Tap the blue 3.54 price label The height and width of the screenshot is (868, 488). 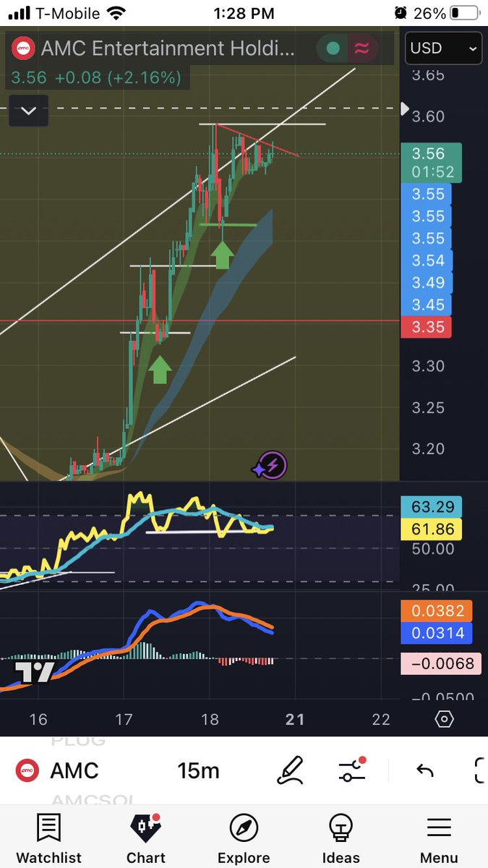[x=425, y=260]
